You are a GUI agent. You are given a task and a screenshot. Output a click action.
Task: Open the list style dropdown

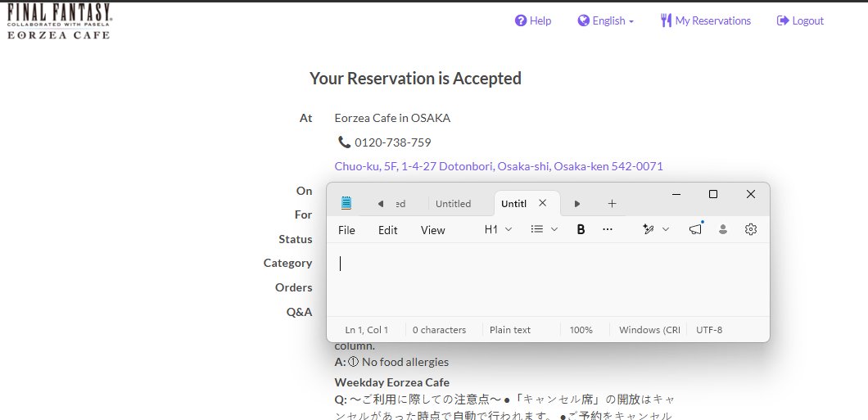(x=545, y=229)
